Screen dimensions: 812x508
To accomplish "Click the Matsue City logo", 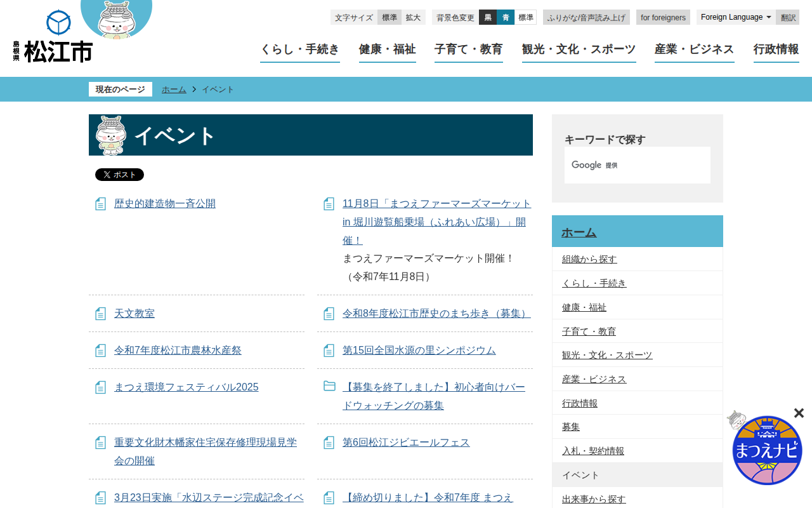I will 53,36.
